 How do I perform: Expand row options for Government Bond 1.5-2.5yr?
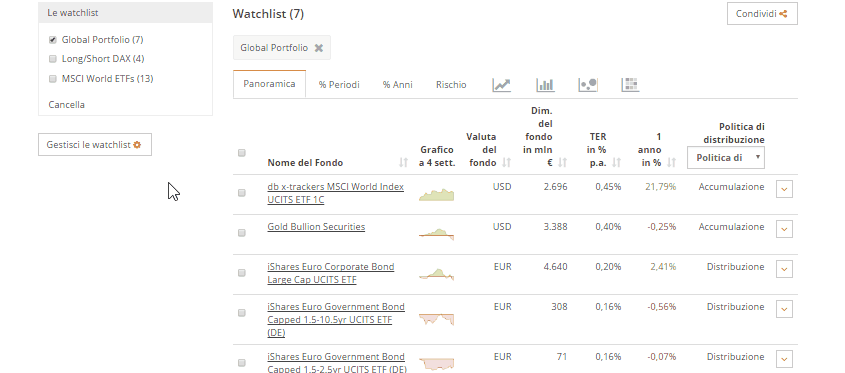tap(784, 359)
